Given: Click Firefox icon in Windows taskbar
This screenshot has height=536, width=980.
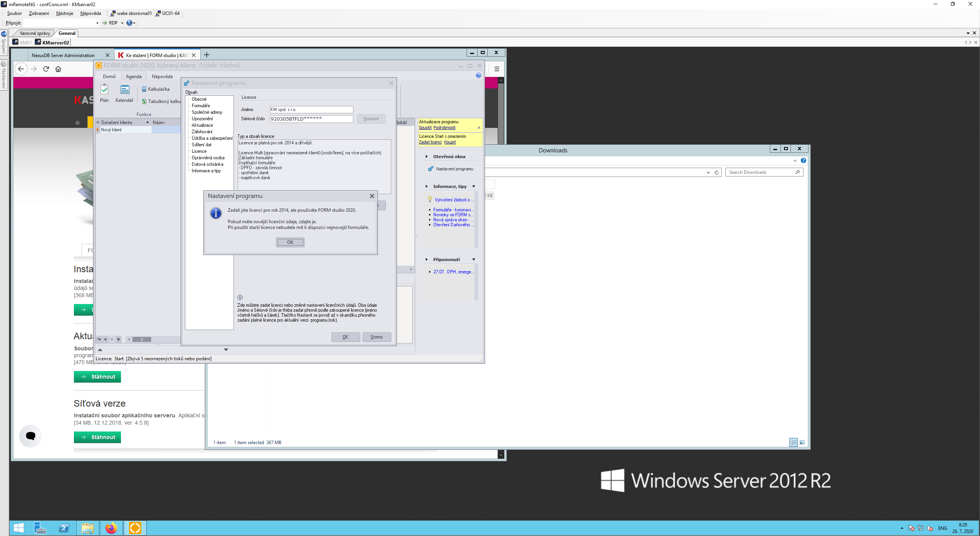Looking at the screenshot, I should point(111,528).
